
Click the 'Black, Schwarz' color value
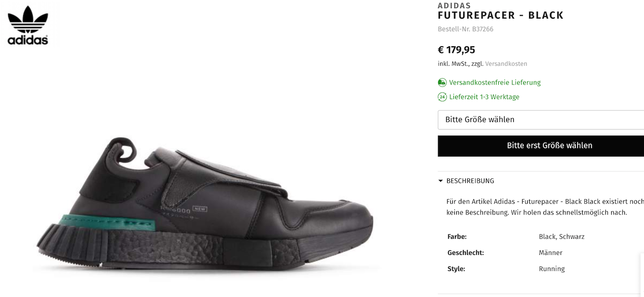click(561, 237)
